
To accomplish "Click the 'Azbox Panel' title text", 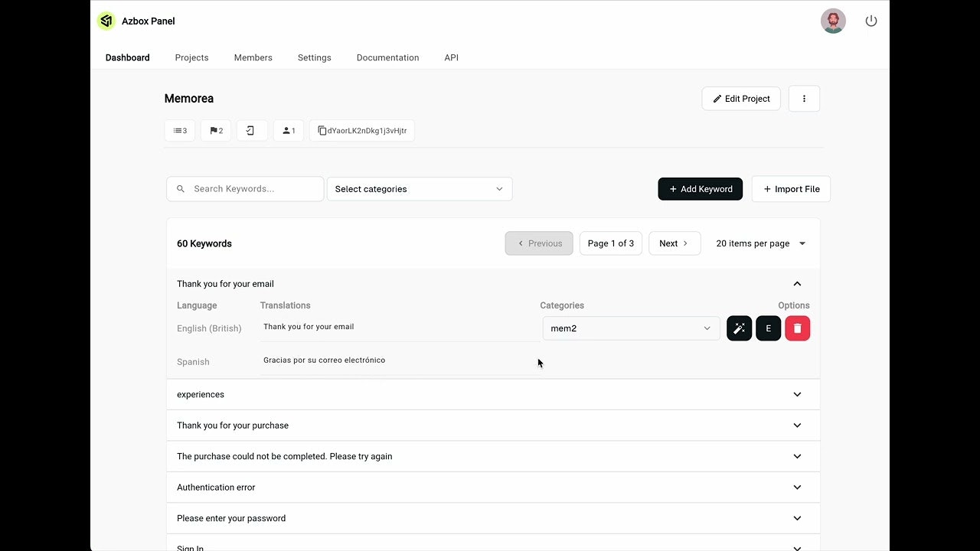I will point(149,21).
